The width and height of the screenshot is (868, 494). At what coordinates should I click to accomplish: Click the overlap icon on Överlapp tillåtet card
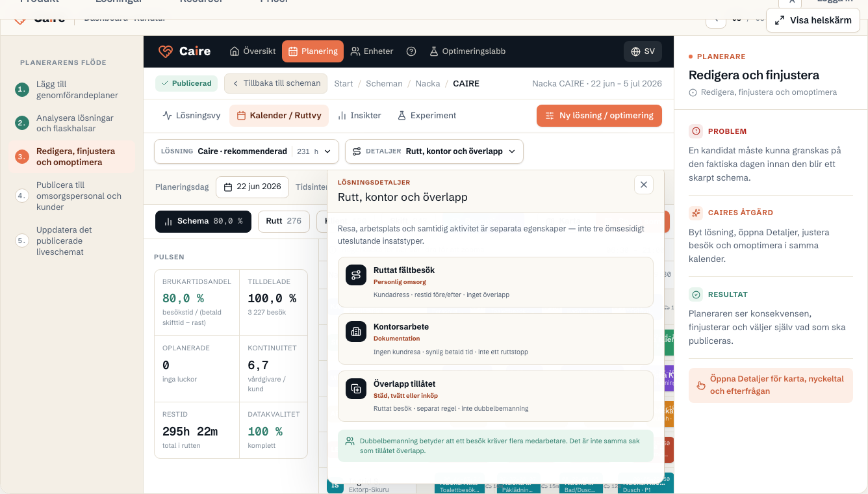coord(356,389)
